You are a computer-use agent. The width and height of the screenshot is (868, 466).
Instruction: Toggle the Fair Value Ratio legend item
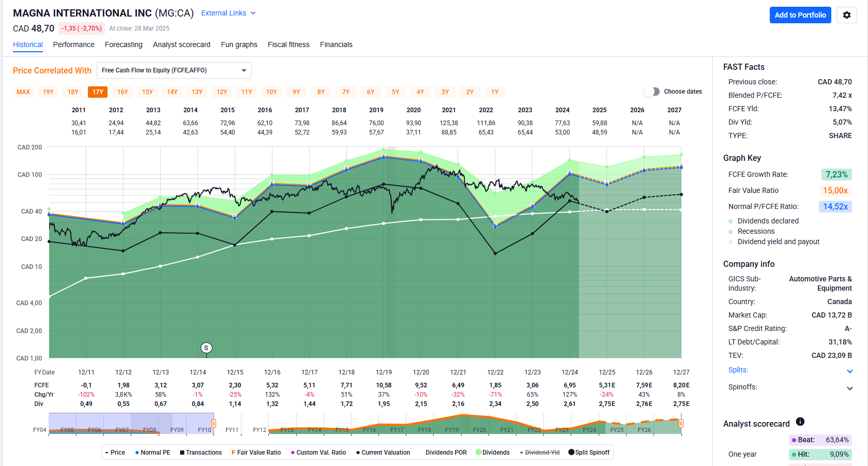[x=256, y=453]
